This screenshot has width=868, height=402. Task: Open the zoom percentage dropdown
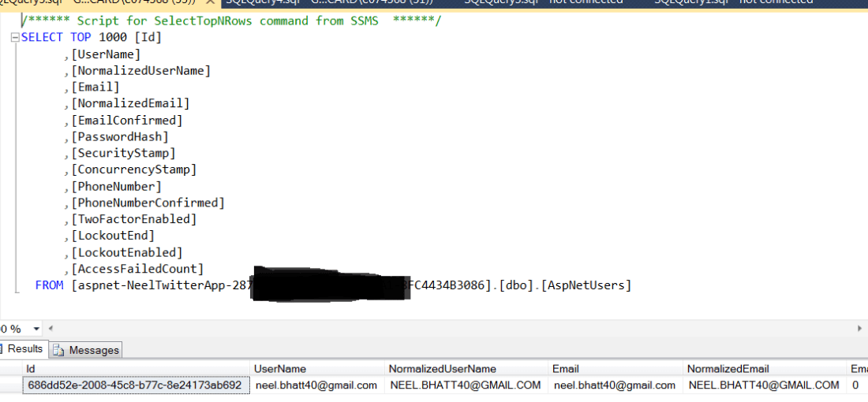36,328
